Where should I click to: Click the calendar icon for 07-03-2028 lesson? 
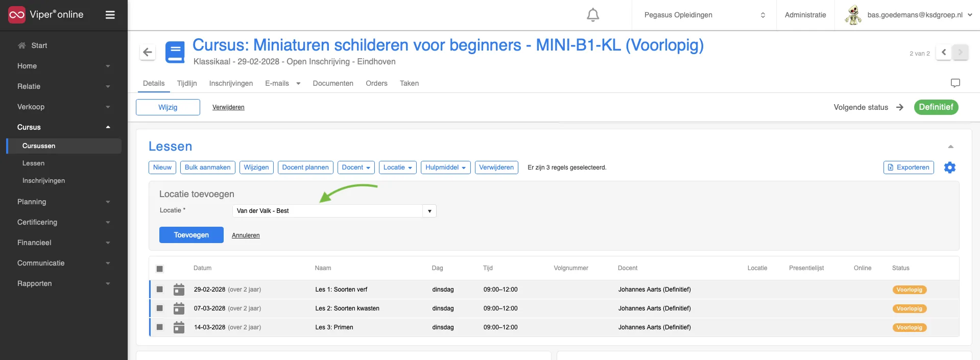(179, 308)
